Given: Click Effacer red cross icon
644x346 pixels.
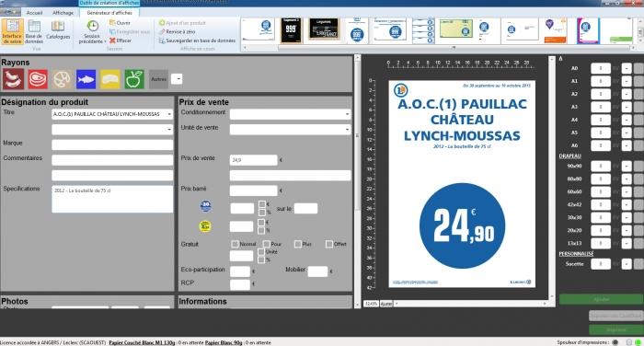Looking at the screenshot, I should point(112,40).
